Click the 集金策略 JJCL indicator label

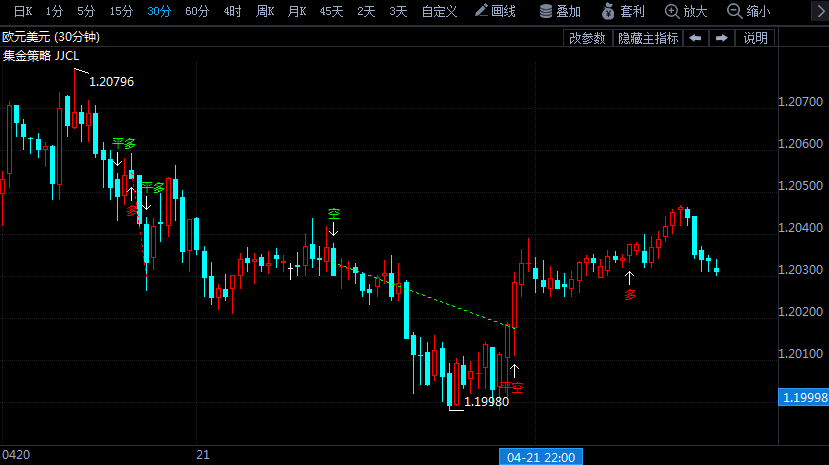click(x=41, y=56)
